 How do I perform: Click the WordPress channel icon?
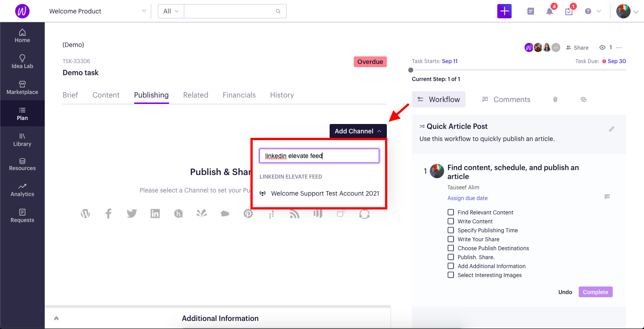[85, 214]
